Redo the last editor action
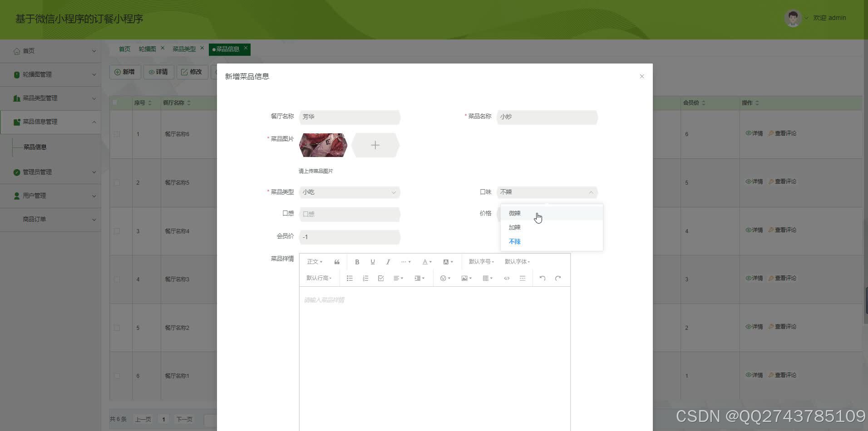868x431 pixels. pos(558,278)
